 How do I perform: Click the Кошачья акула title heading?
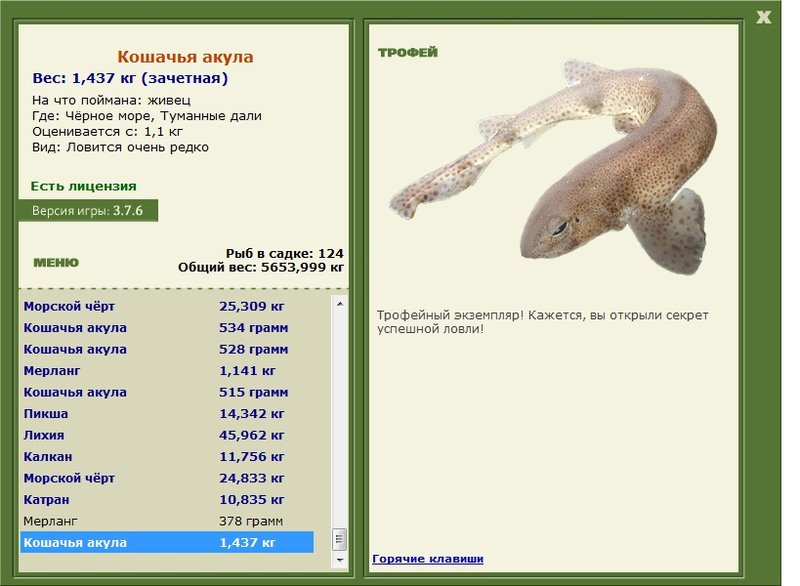(185, 57)
